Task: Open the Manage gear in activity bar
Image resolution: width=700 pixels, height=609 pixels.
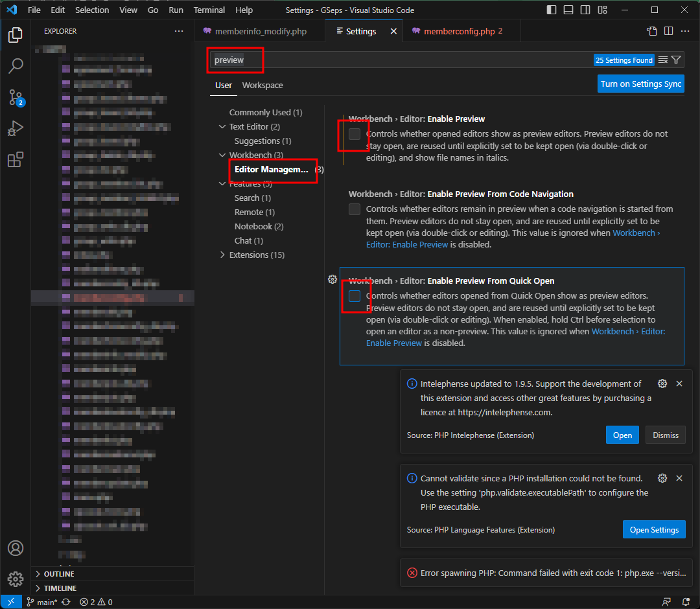Action: point(15,579)
